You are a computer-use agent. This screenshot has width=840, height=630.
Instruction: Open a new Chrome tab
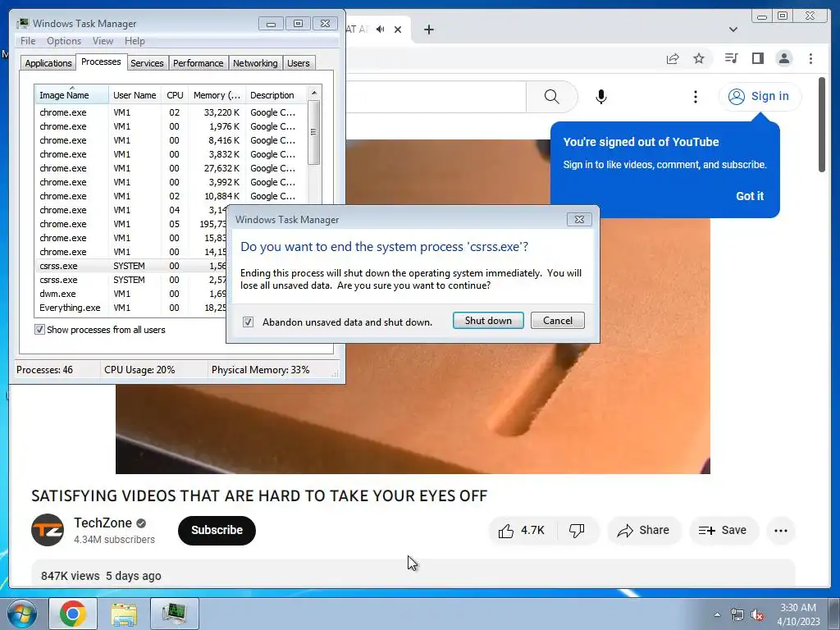click(428, 30)
